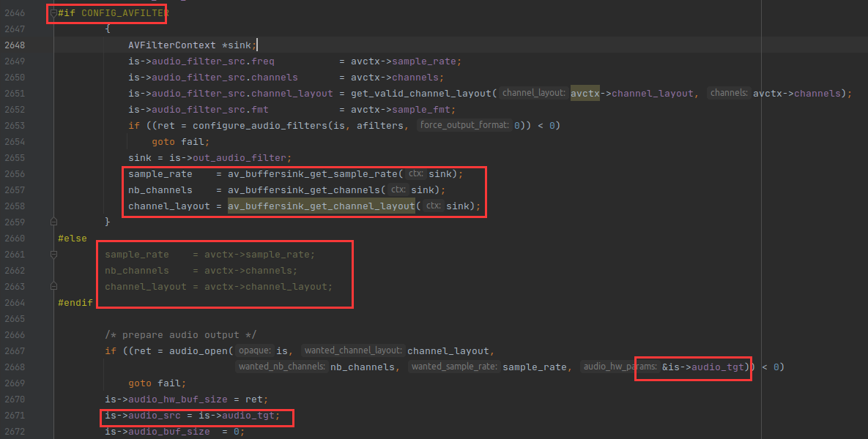Click the force_output_format: parameter hint
This screenshot has width=868, height=439.
(464, 126)
